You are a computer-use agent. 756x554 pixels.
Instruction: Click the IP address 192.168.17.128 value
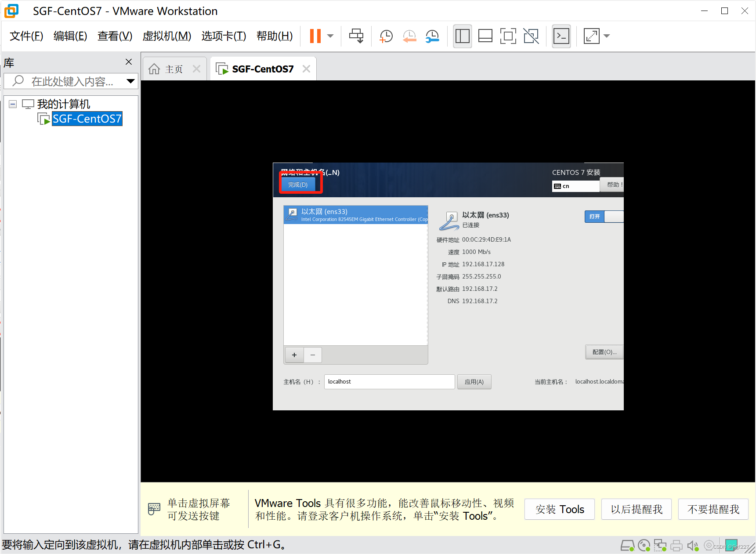tap(483, 264)
